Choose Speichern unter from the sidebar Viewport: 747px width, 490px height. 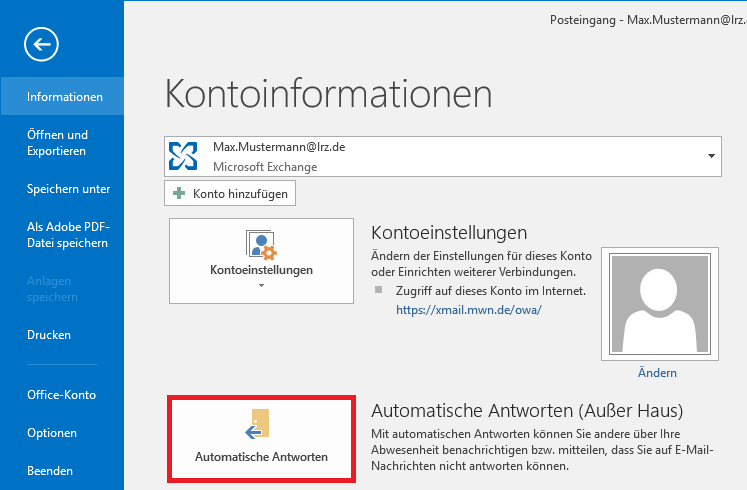(68, 189)
